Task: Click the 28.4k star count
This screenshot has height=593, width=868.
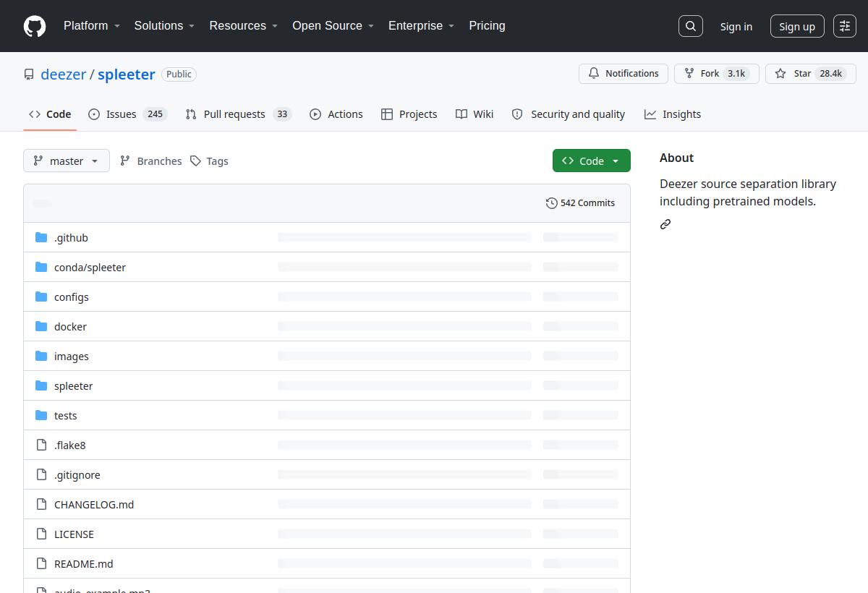Action: pyautogui.click(x=830, y=74)
